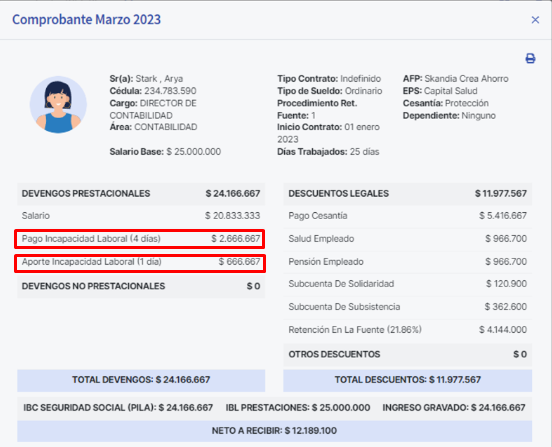Click the DESCUENTOS LEGALES header
The width and height of the screenshot is (552, 447).
pyautogui.click(x=407, y=194)
